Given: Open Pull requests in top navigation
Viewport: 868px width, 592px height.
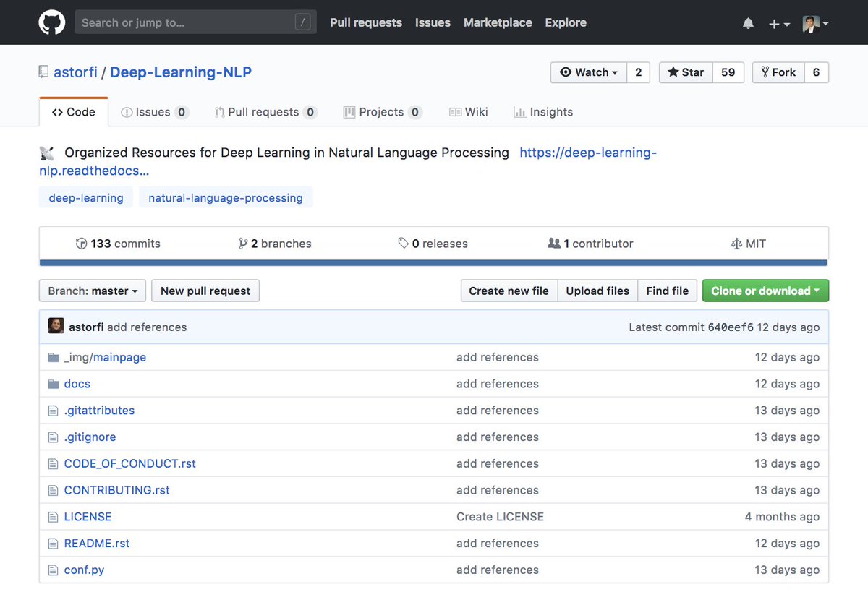Looking at the screenshot, I should pos(366,22).
